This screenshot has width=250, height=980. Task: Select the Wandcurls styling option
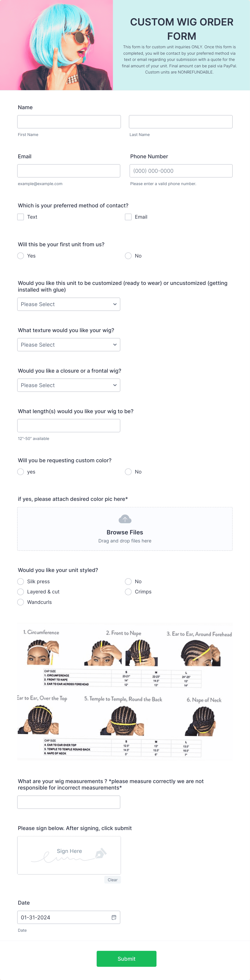(21, 602)
